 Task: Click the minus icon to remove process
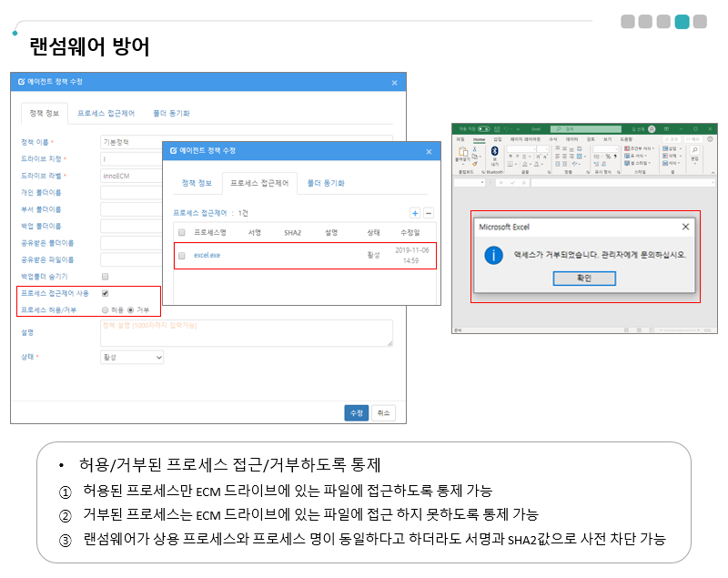coord(429,213)
